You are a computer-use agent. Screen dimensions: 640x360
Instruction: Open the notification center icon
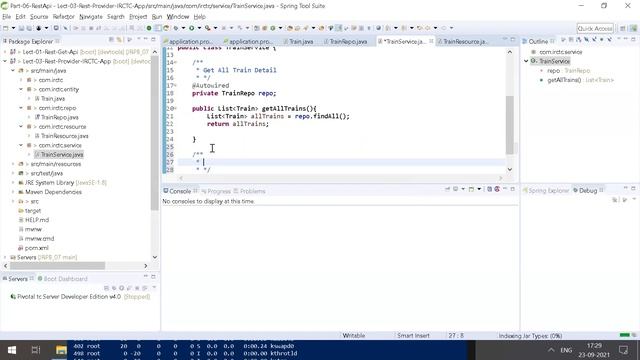point(623,350)
